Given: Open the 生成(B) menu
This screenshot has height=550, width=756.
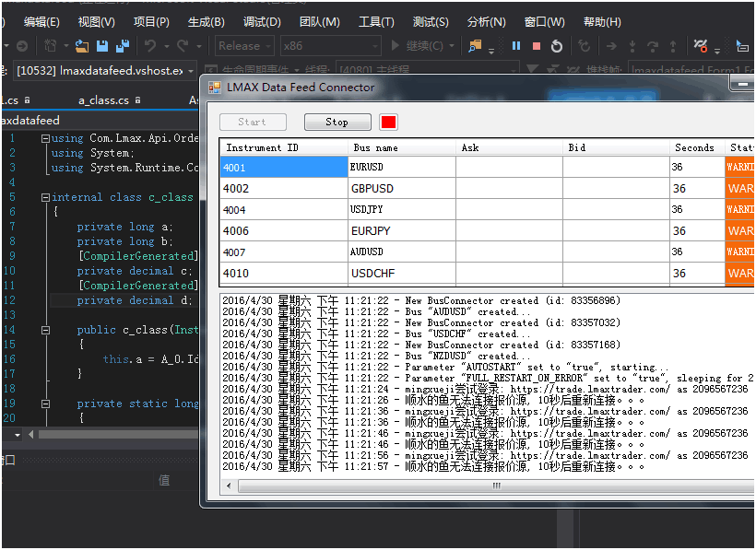Looking at the screenshot, I should point(206,22).
